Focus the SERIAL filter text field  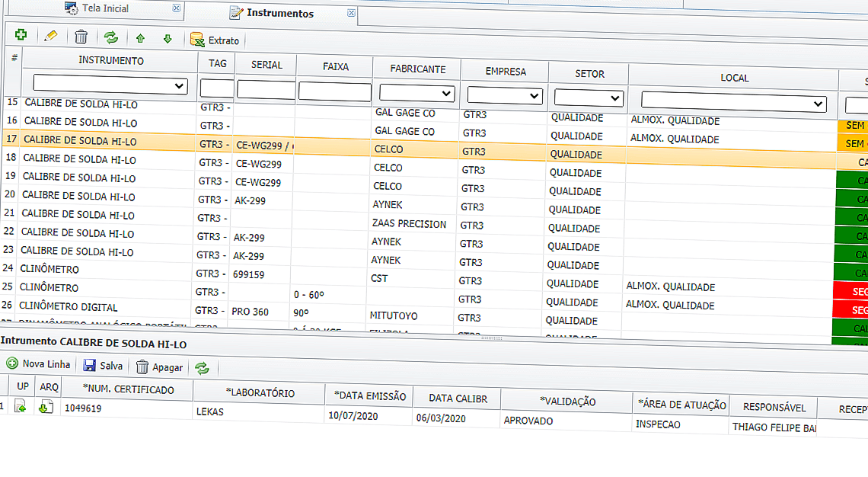pos(266,89)
